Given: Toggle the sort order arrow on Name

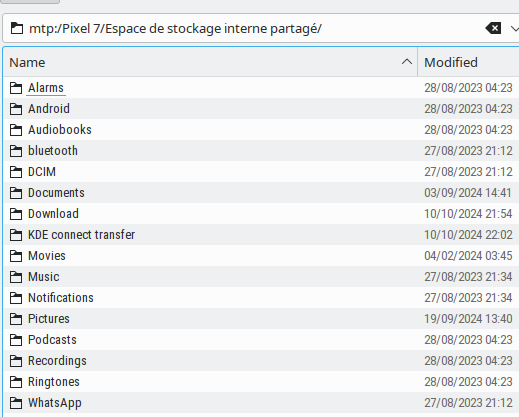Looking at the screenshot, I should click(x=407, y=62).
